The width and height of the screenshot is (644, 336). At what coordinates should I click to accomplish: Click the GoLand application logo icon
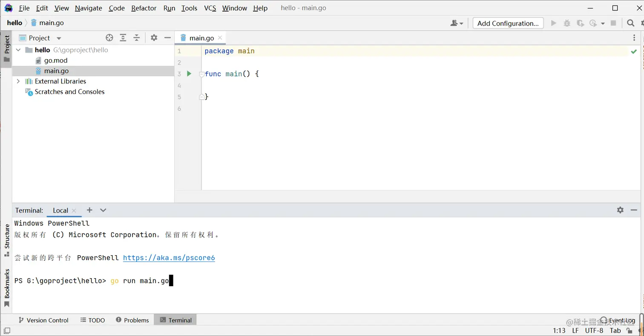9,8
